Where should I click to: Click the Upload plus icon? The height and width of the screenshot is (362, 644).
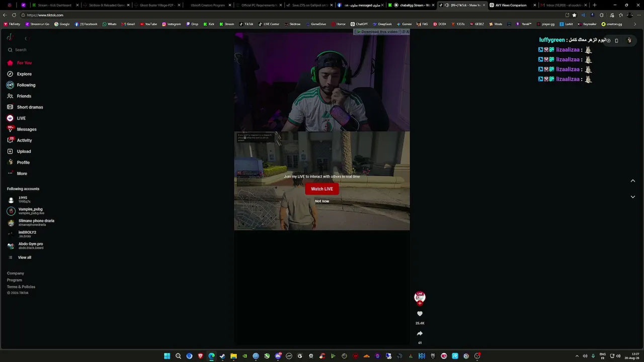(10, 151)
